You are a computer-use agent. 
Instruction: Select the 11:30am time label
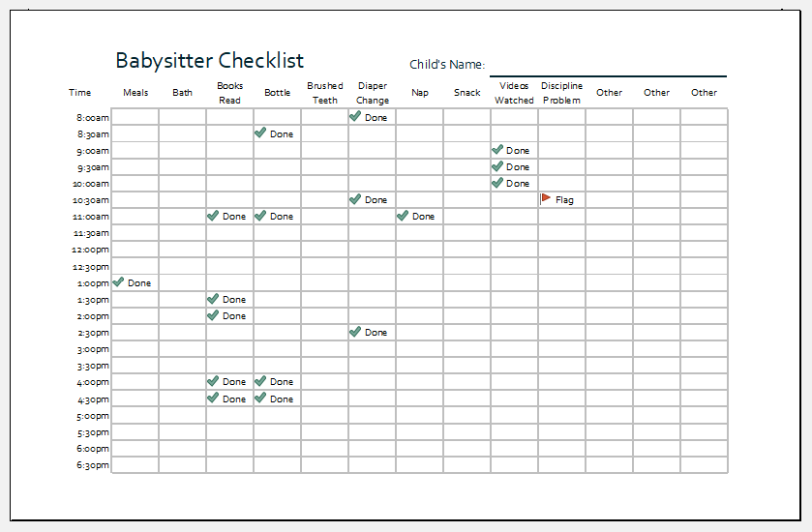[x=91, y=233]
